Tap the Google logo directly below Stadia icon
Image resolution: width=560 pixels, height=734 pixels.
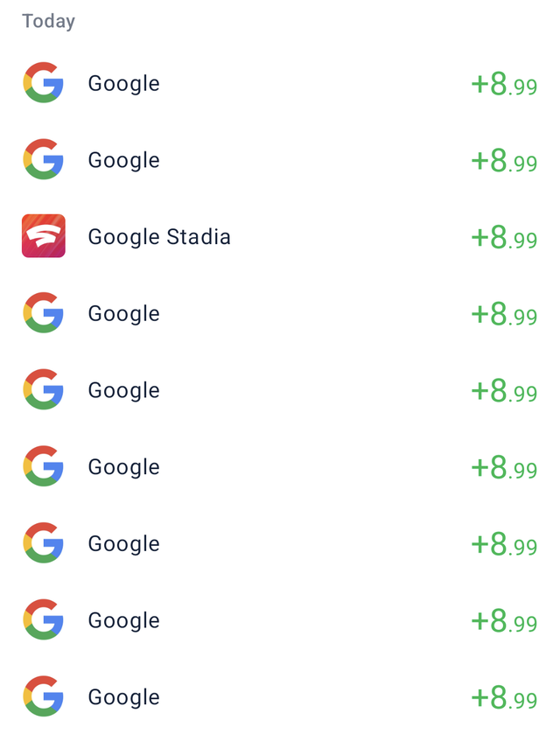44,313
